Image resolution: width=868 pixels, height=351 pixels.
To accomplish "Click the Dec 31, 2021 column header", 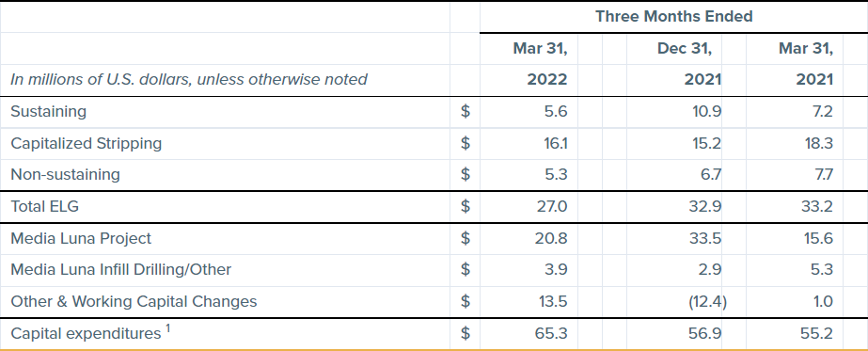I will (x=689, y=64).
